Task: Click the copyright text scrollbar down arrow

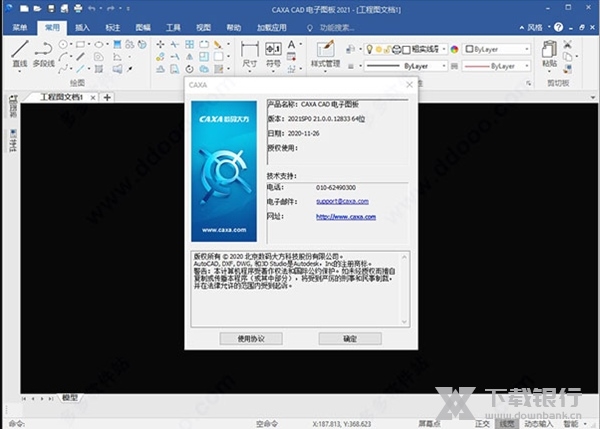Action: click(404, 322)
